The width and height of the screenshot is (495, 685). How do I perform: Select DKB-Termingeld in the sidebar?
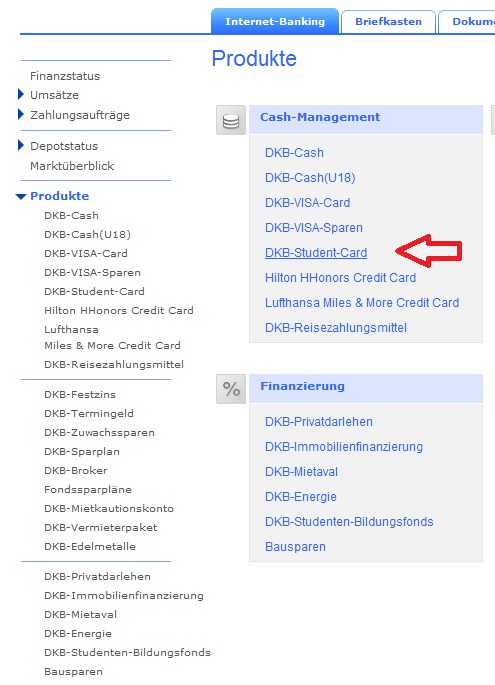[89, 414]
